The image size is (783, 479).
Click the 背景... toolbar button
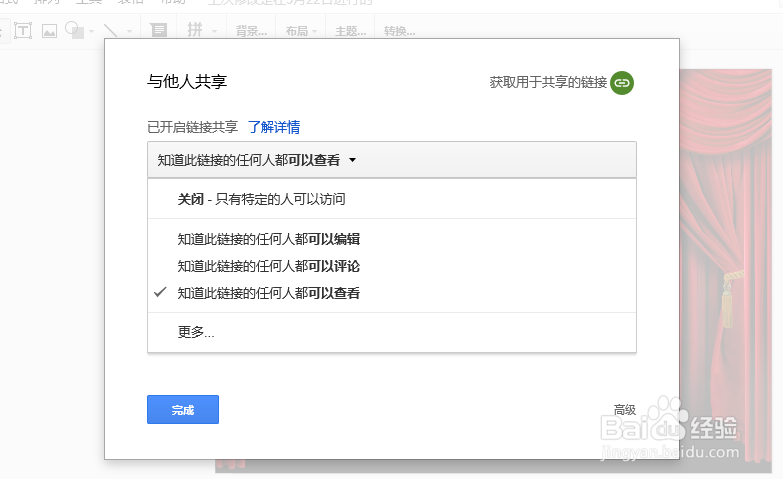tap(251, 31)
